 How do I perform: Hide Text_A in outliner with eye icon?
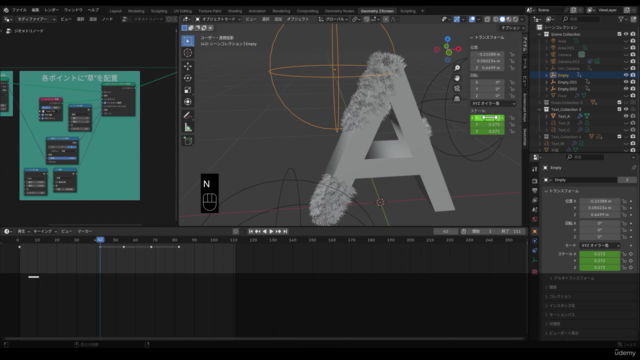pos(626,116)
